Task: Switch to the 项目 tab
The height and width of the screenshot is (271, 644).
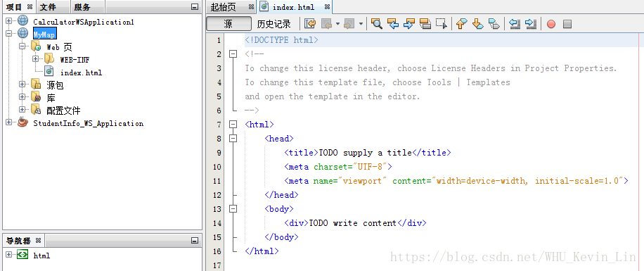Action: 14,7
